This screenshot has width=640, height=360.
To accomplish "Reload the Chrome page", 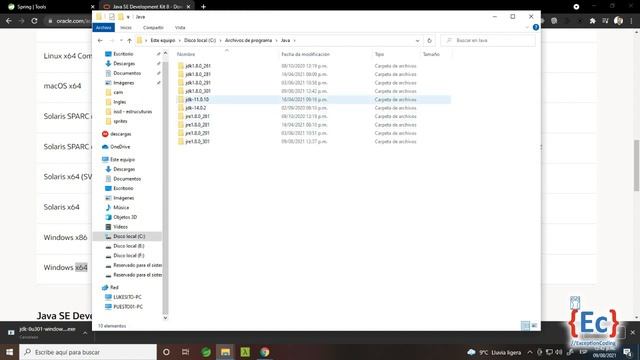I will pos(34,21).
